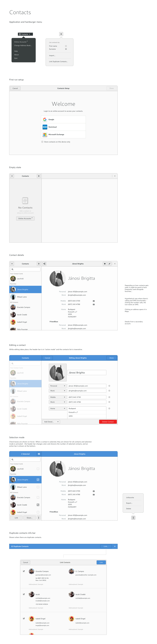
Task: Remove the Work (607) 243 4766 row
Action: (x=109, y=402)
